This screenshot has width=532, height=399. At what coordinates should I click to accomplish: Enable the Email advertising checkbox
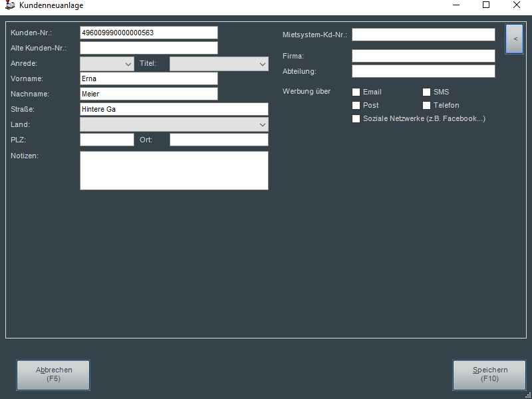(x=356, y=92)
